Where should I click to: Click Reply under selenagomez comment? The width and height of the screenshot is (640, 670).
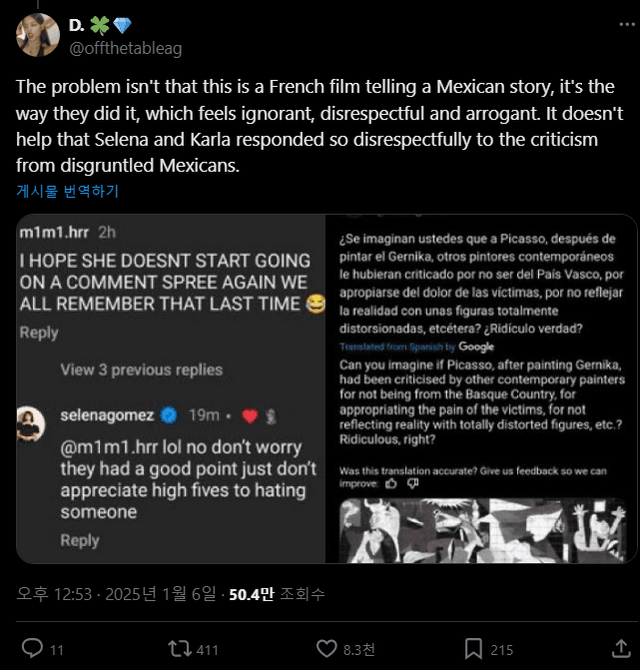pos(79,540)
